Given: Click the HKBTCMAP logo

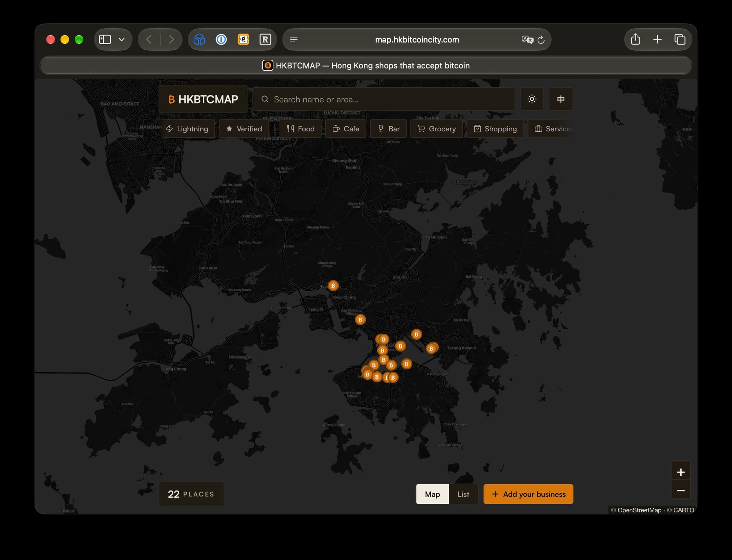Looking at the screenshot, I should (x=203, y=99).
